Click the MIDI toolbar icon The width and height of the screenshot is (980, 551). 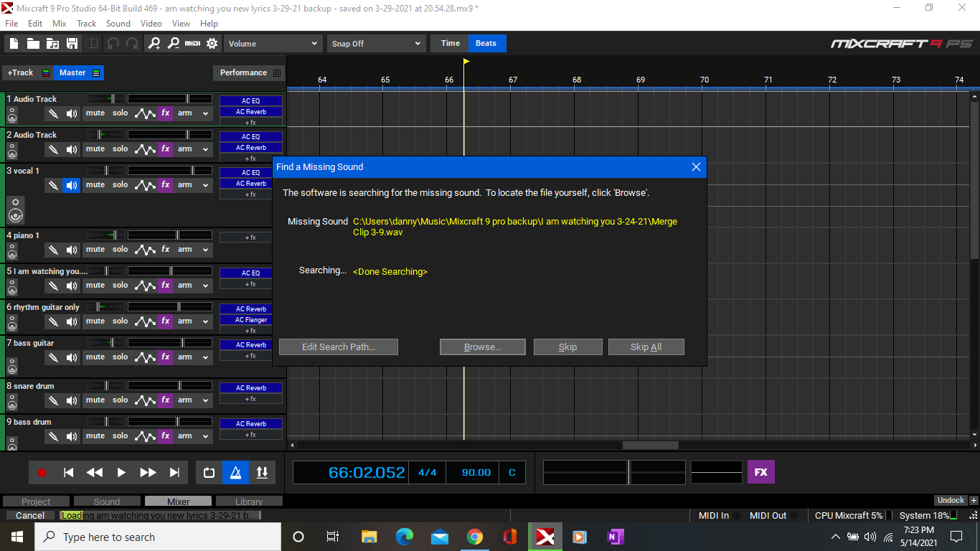(x=192, y=44)
